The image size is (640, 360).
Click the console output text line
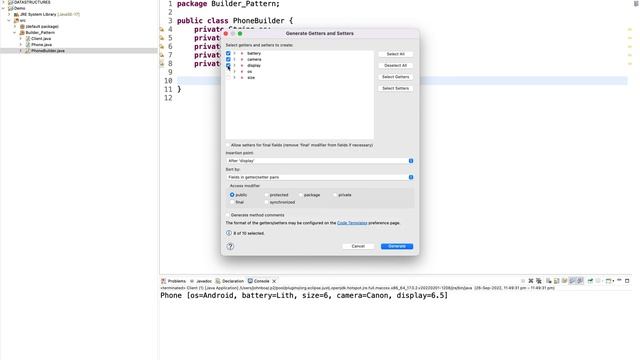304,295
